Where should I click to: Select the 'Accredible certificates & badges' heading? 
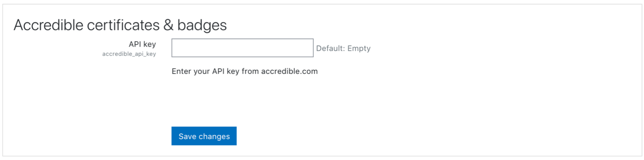point(120,25)
